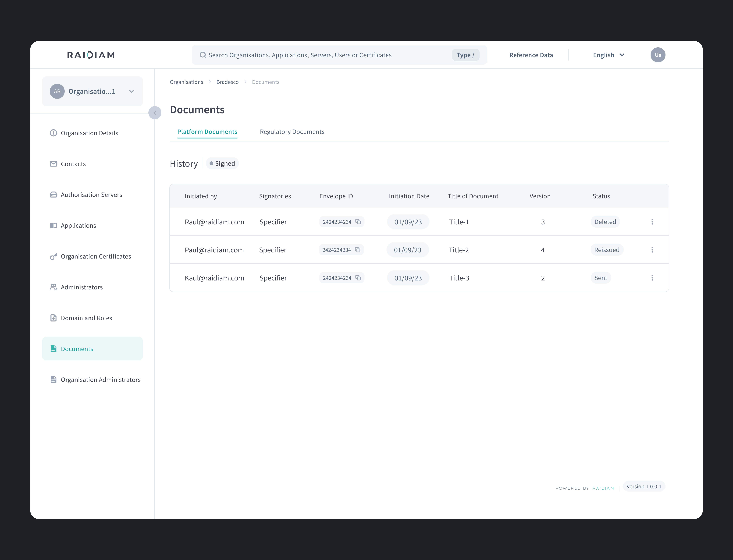Open Organisation Certificates in sidebar
The image size is (733, 560).
pos(92,256)
